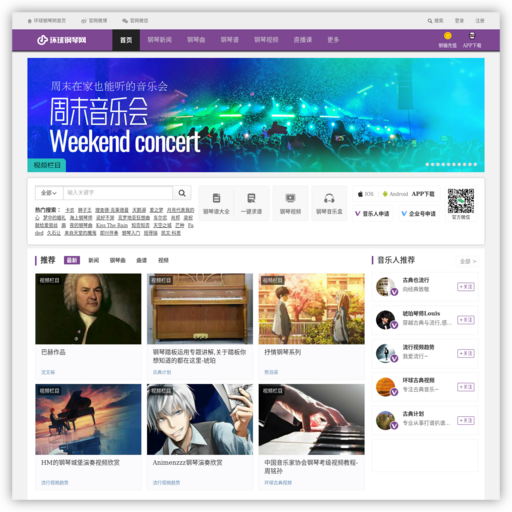Click the 音乐人申请 button
This screenshot has width=512, height=512.
(x=372, y=214)
